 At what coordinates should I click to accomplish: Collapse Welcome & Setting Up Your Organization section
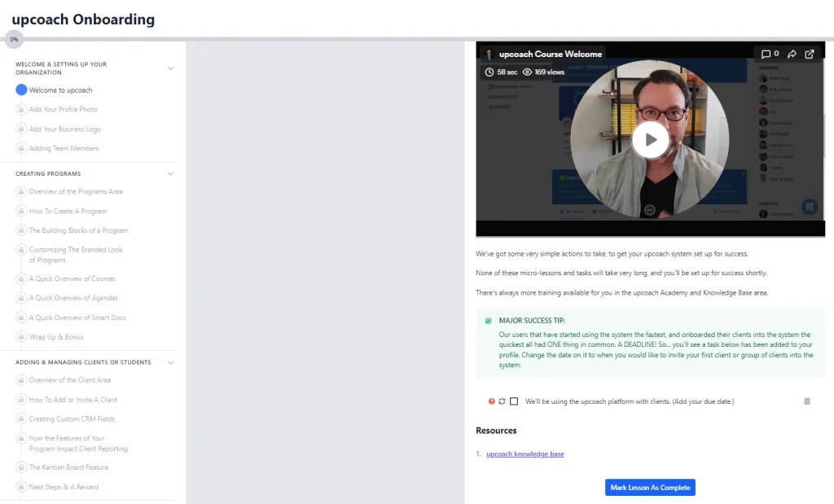[x=170, y=68]
